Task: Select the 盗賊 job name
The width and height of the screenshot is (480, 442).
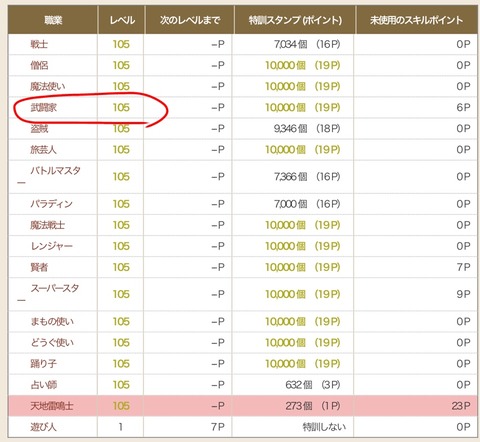Action: 39,128
